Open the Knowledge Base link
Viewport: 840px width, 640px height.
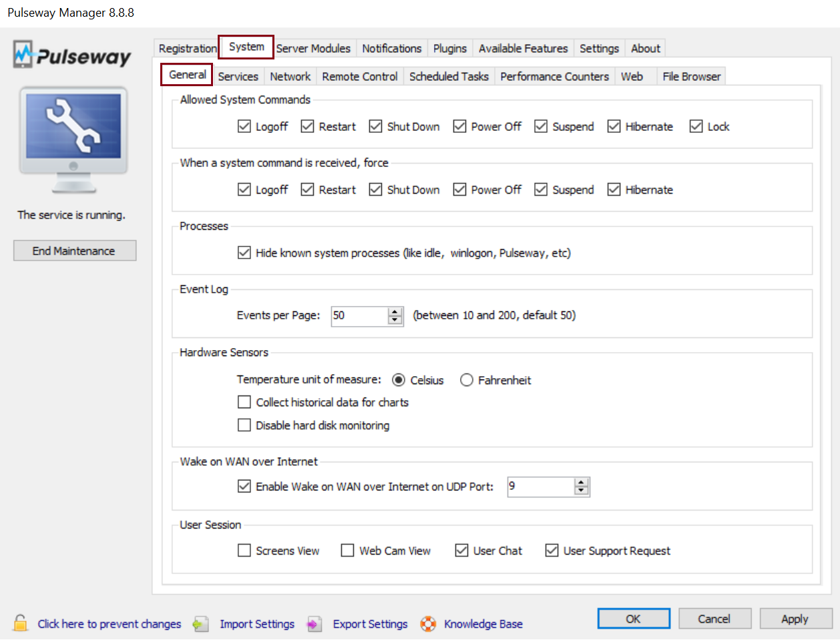point(483,624)
